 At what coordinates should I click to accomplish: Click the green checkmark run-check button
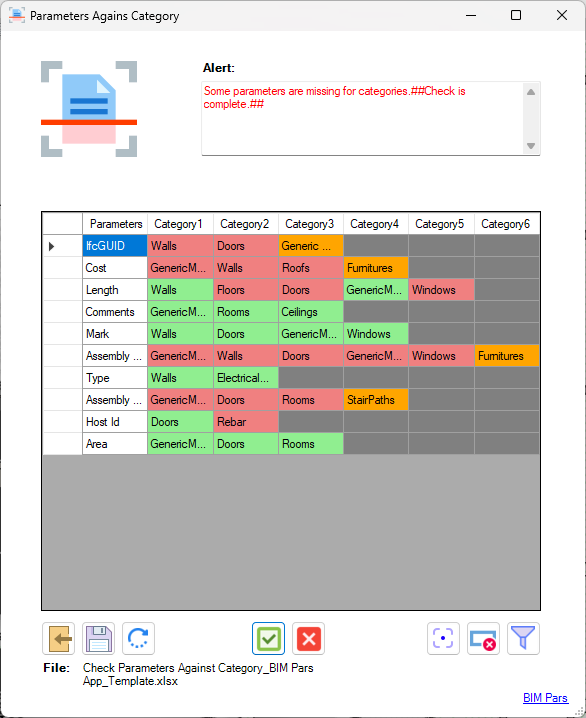coord(268,638)
